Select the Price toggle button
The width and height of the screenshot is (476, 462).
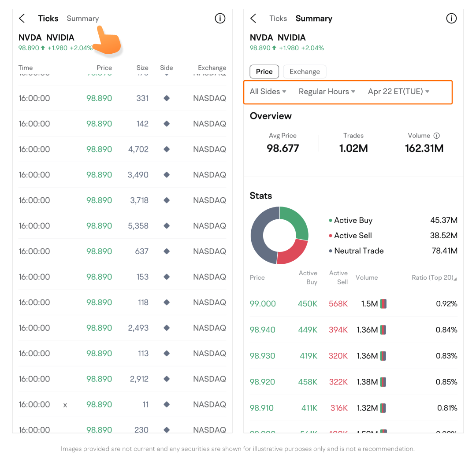[264, 71]
